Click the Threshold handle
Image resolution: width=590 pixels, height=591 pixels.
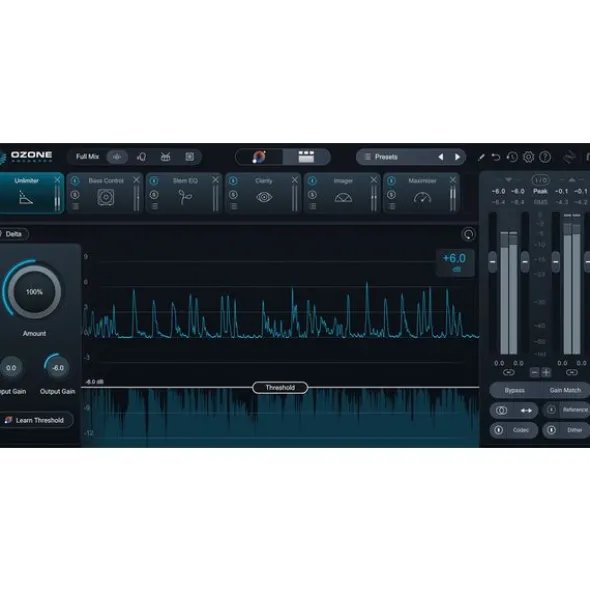(280, 387)
